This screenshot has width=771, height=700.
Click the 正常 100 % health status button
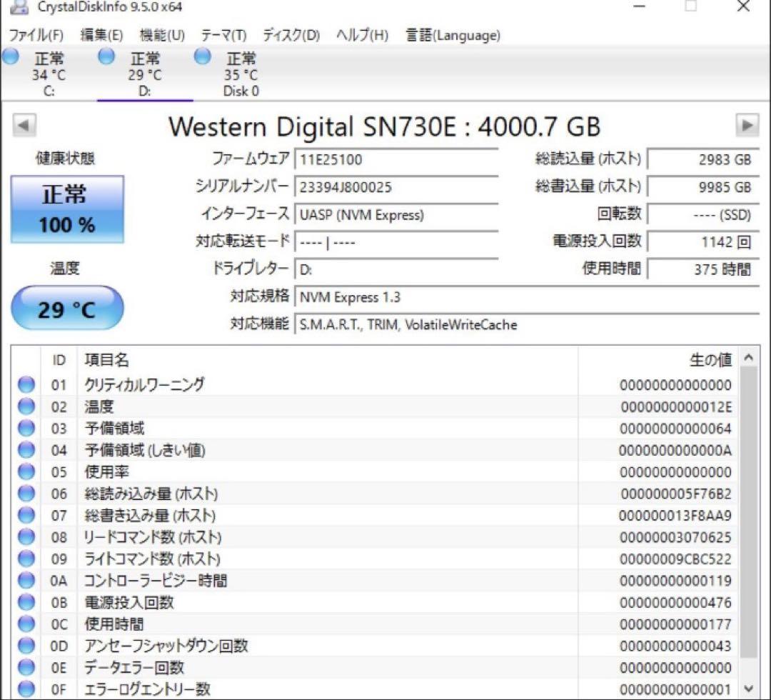point(67,209)
